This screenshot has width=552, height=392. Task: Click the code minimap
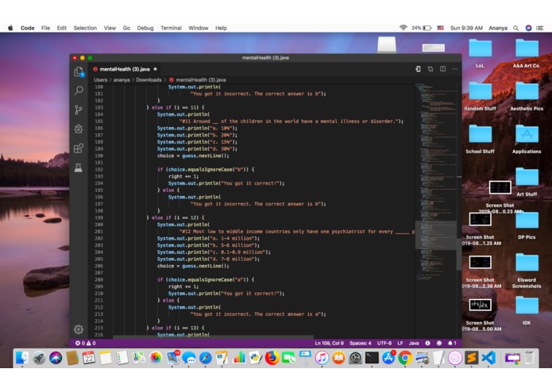(435, 183)
